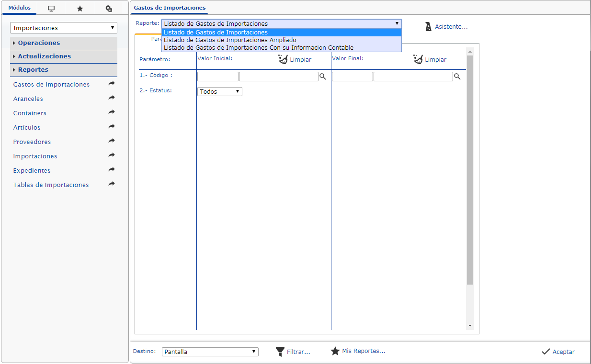The width and height of the screenshot is (591, 364).
Task: Select Listado de Gastos de Importaciones Ampliado
Action: click(230, 40)
